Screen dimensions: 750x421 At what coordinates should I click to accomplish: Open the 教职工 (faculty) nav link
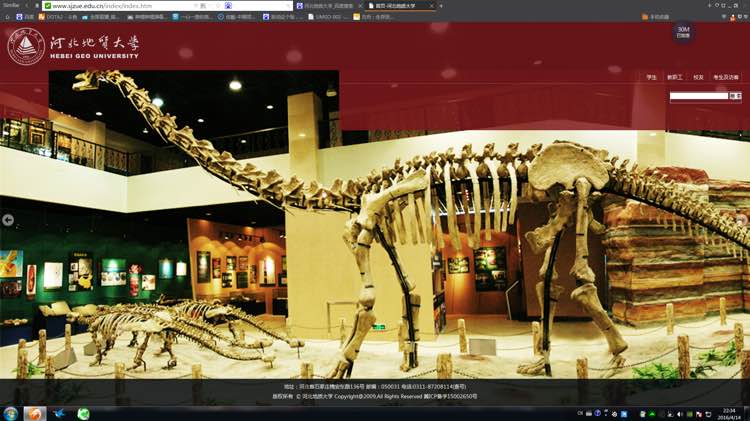(x=674, y=78)
